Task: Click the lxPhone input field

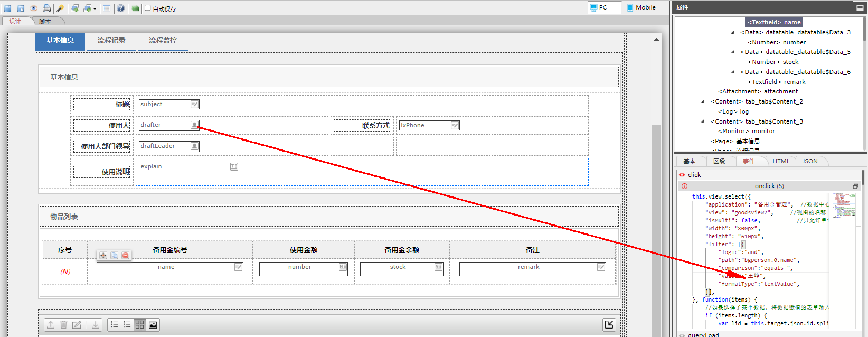Action: [429, 125]
